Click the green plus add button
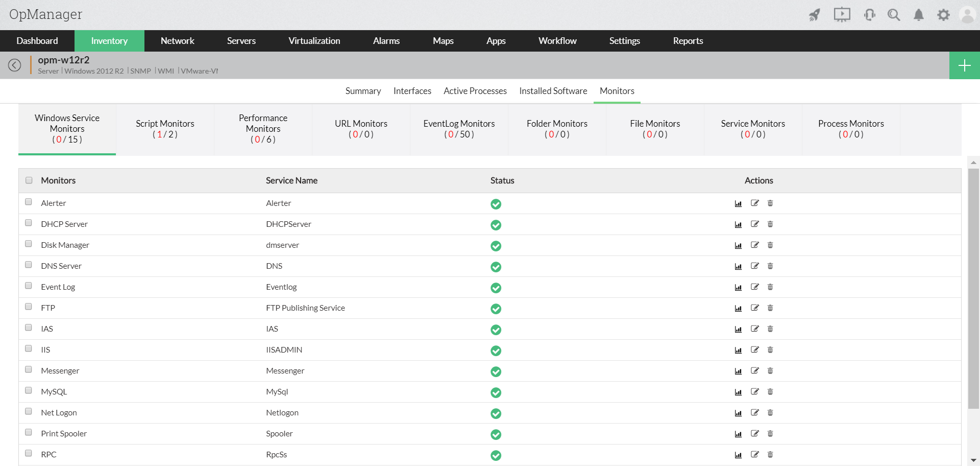980x466 pixels. (964, 65)
